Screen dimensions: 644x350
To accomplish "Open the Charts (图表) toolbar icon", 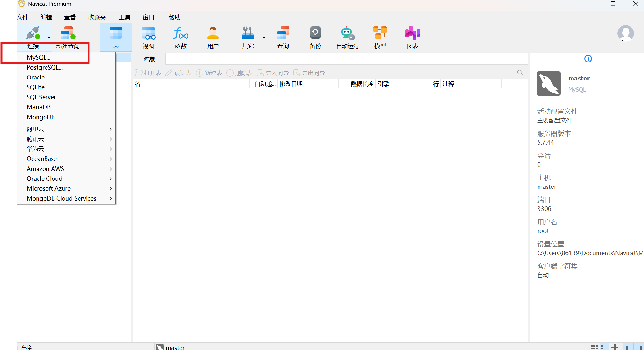I will 412,37.
